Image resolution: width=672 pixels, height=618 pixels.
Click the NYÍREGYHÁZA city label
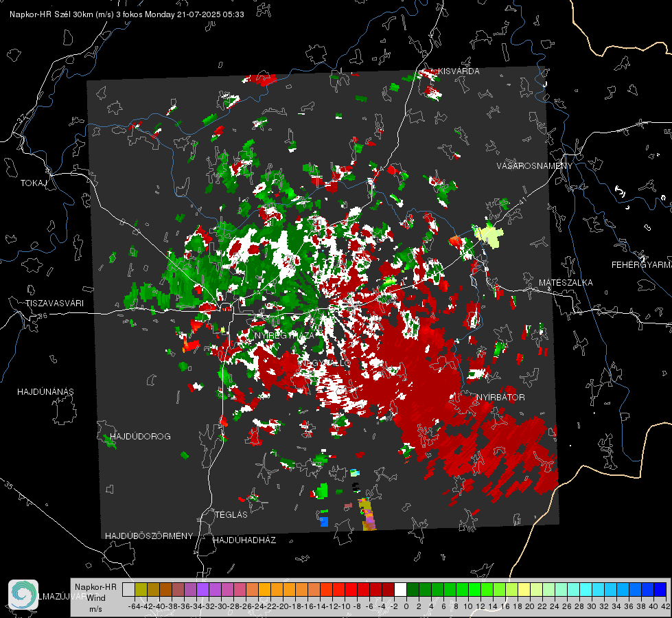coord(285,335)
